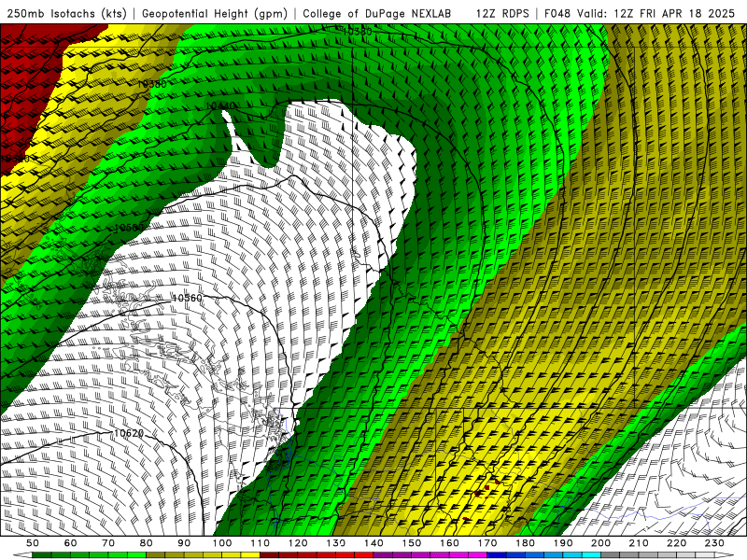Click the 80 value on the color scale
This screenshot has width=747, height=560.
(x=147, y=543)
